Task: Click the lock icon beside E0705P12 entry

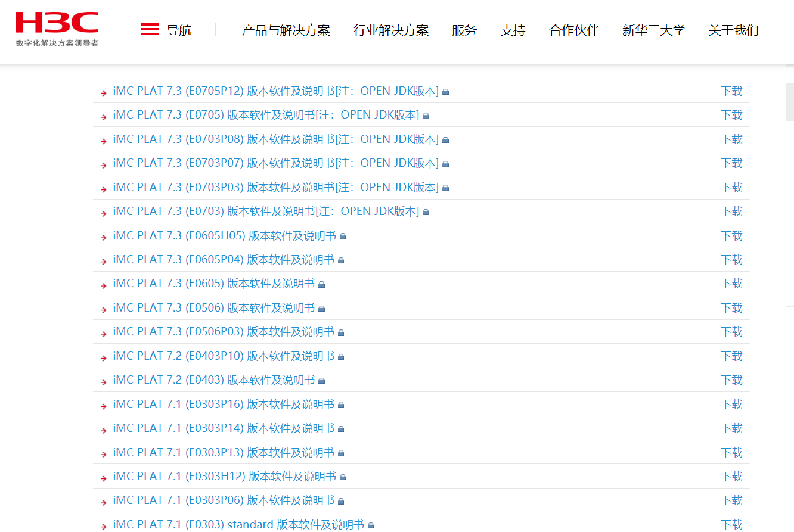Action: 445,92
